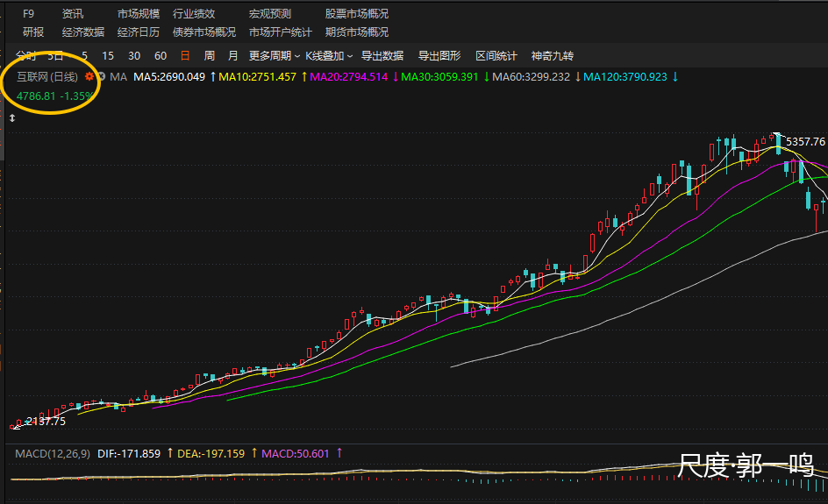The height and width of the screenshot is (504, 828).
Task: Click the 导出数据 button
Action: coord(382,55)
